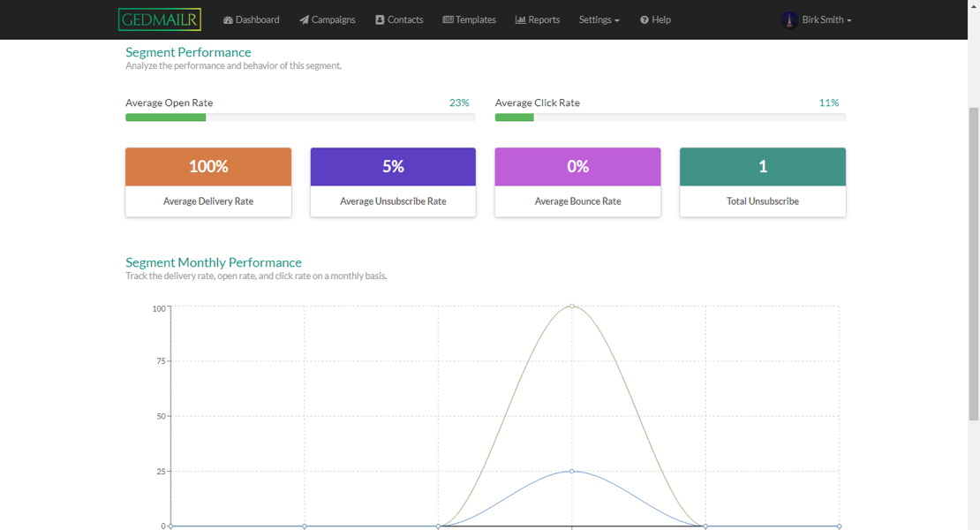Click the Contacts address book icon

[380, 19]
